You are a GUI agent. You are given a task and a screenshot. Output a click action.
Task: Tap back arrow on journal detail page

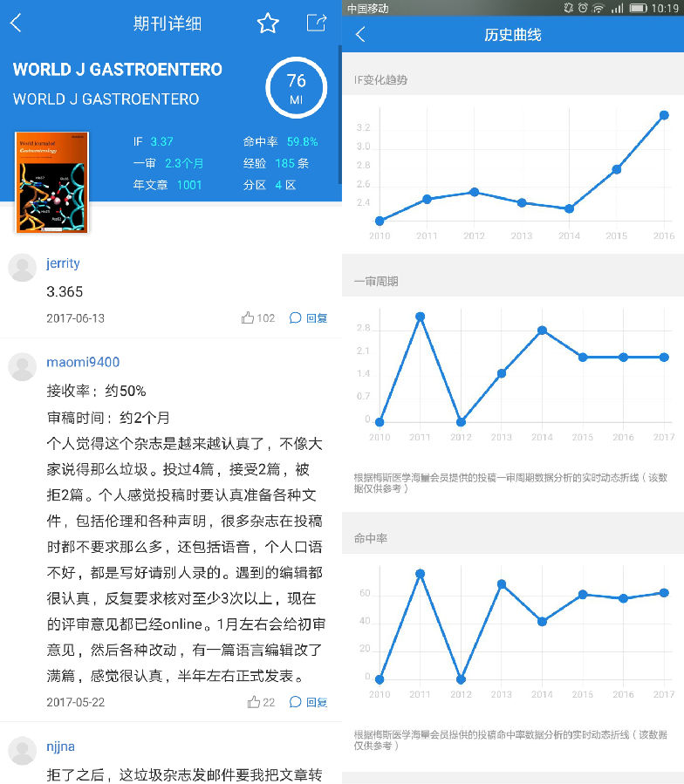tap(16, 24)
